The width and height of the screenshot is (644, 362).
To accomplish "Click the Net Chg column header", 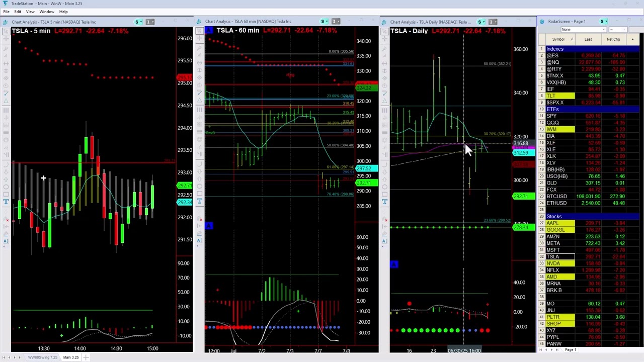I will 613,39.
